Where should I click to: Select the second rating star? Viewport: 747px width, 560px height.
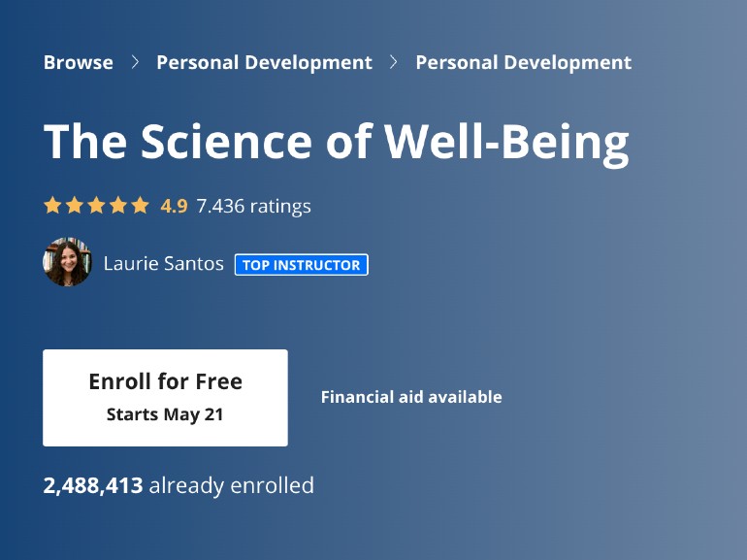click(x=75, y=206)
